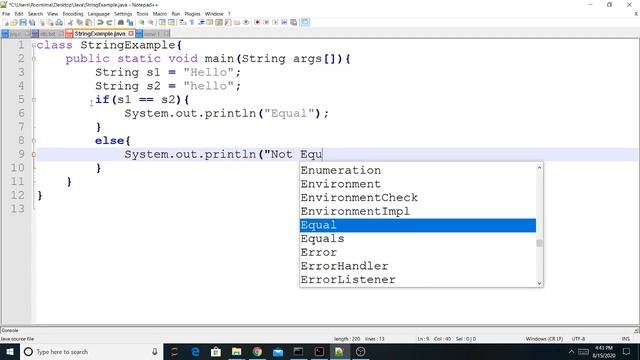Image resolution: width=640 pixels, height=360 pixels.
Task: Open the Macro menu
Action: pos(160,14)
